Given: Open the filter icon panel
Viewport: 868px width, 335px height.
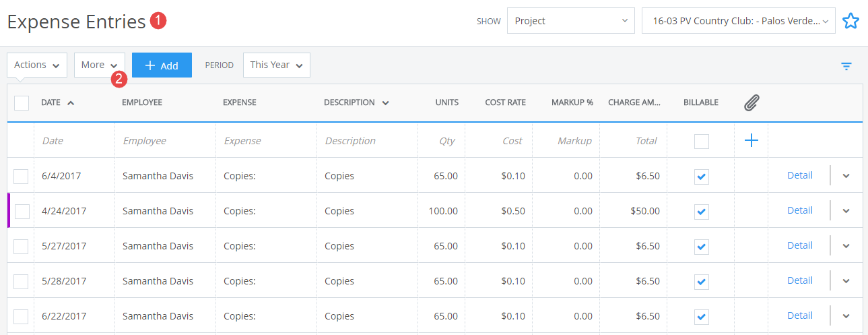Looking at the screenshot, I should (846, 66).
